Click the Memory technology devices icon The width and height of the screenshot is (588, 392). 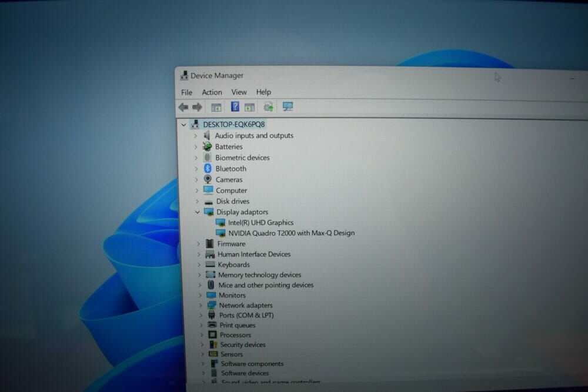[x=211, y=274]
